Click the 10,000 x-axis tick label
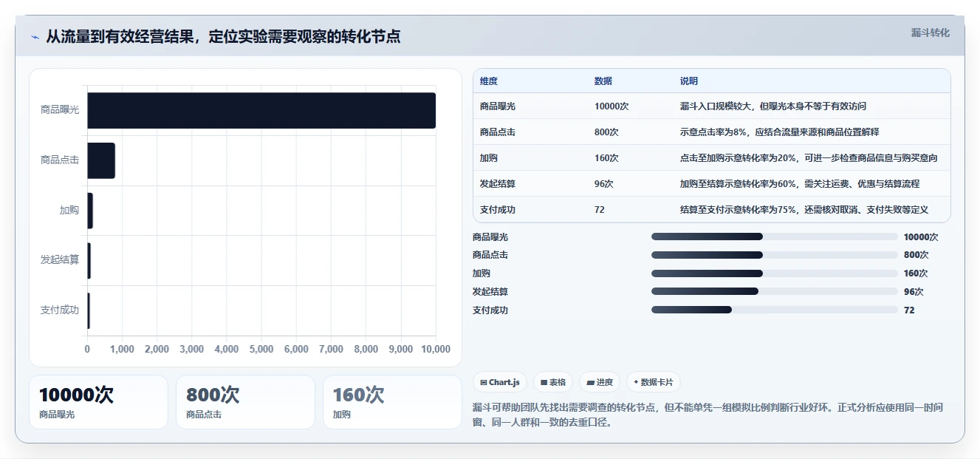The width and height of the screenshot is (980, 459). [x=436, y=350]
